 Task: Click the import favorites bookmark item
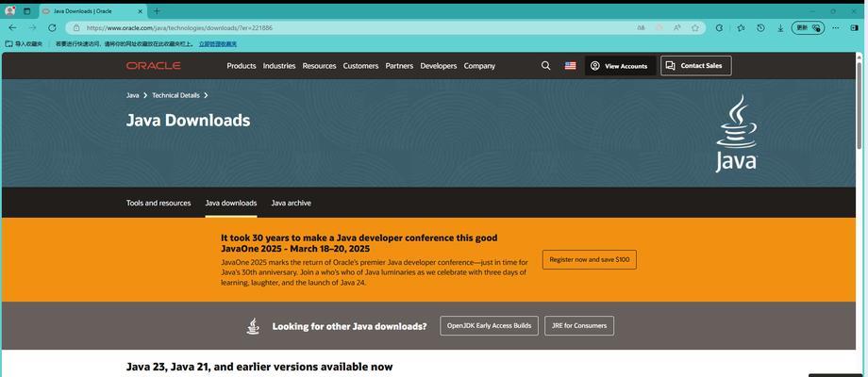24,43
